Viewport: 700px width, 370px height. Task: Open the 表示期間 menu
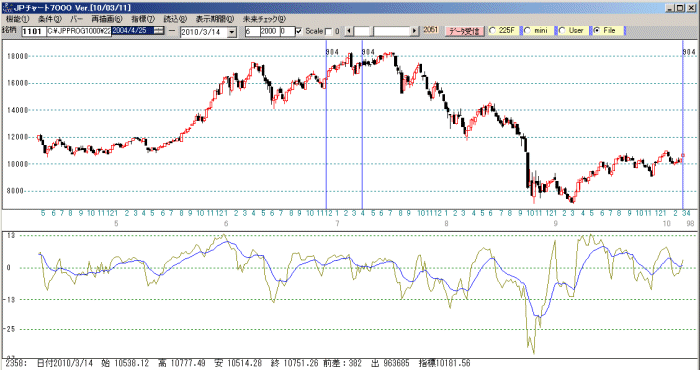coord(214,19)
